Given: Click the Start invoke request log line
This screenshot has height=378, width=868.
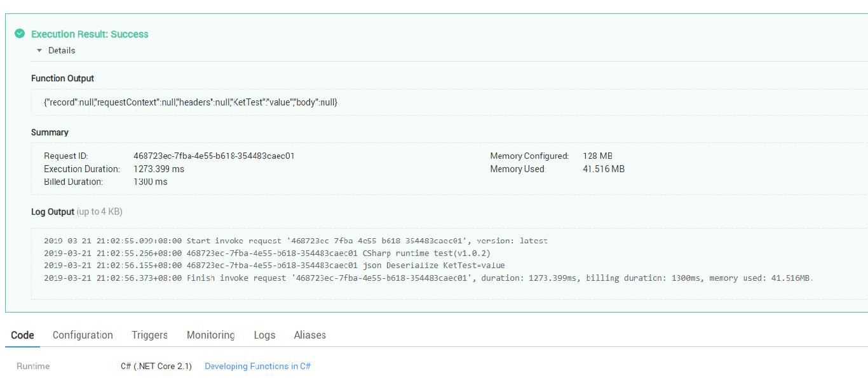Looking at the screenshot, I should pyautogui.click(x=295, y=241).
